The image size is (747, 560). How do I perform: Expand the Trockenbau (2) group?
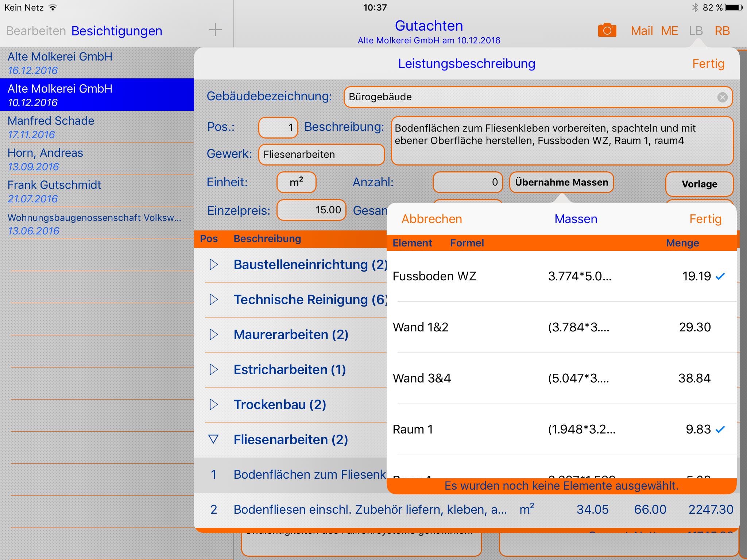pos(214,405)
